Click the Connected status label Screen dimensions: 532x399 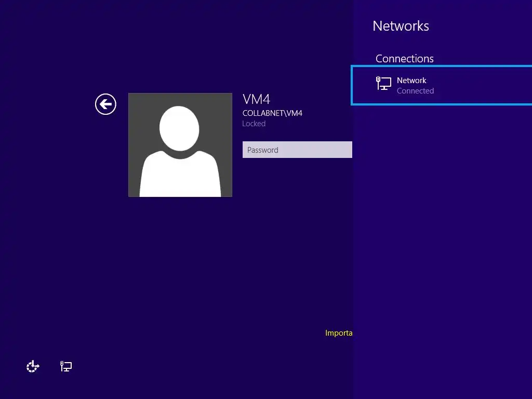tap(415, 91)
